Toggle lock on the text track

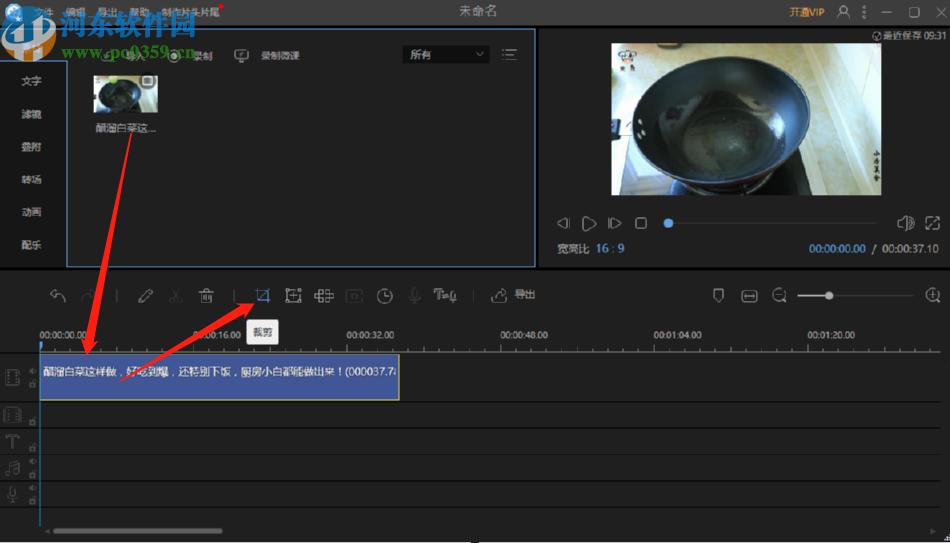click(32, 448)
